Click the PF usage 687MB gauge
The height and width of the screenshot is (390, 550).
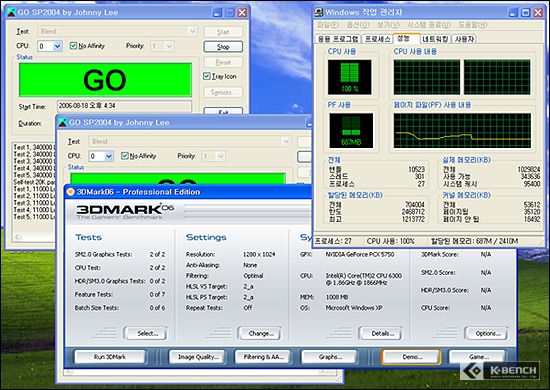[351, 130]
